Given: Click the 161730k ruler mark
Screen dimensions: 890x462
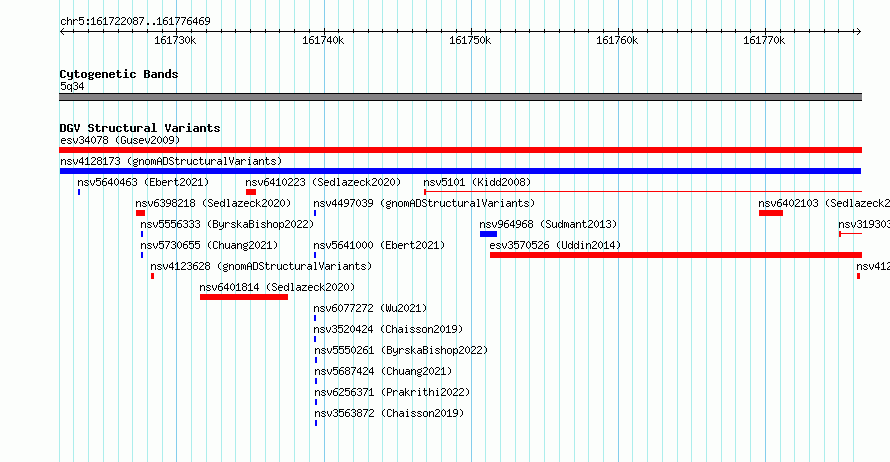Looking at the screenshot, I should coord(175,40).
